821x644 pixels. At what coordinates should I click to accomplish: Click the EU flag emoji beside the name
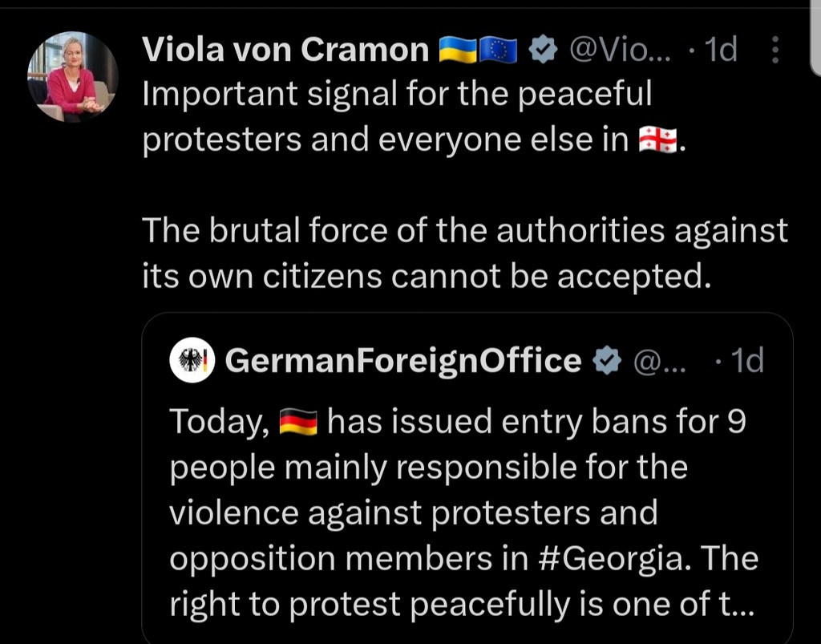pyautogui.click(x=499, y=51)
